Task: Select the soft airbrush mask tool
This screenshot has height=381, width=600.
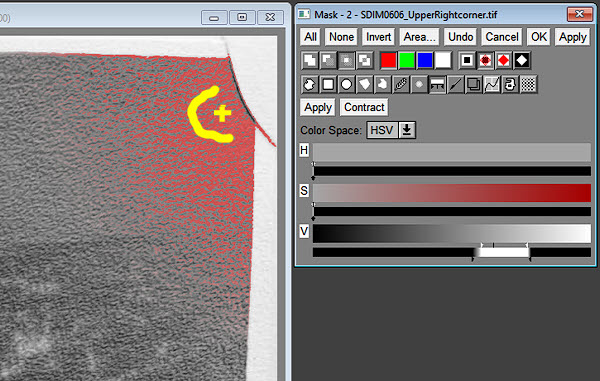Action: pos(419,85)
